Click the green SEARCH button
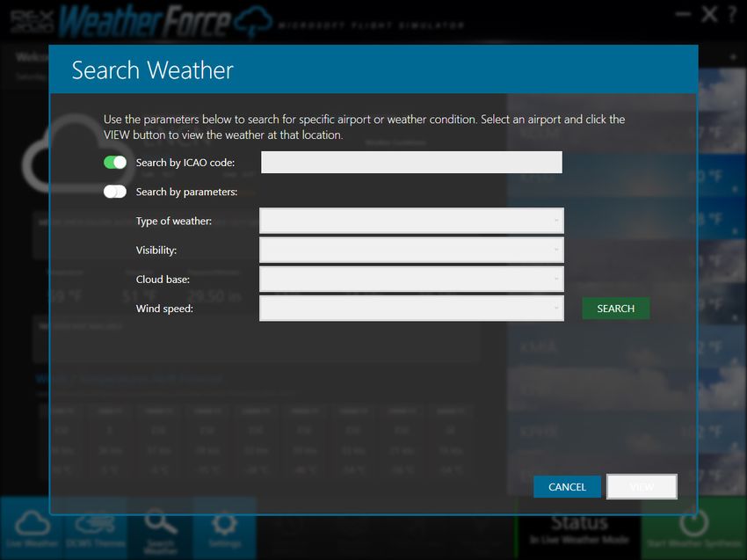The height and width of the screenshot is (560, 747). click(x=615, y=309)
